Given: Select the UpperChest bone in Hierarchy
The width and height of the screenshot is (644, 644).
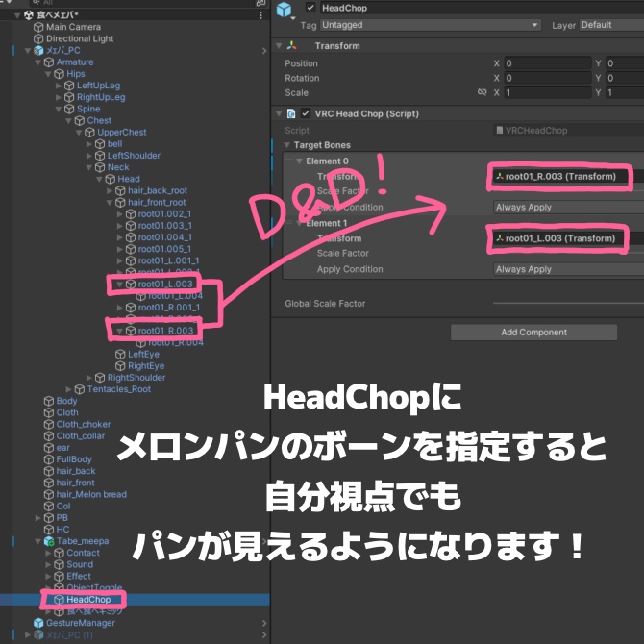Looking at the screenshot, I should (121, 133).
